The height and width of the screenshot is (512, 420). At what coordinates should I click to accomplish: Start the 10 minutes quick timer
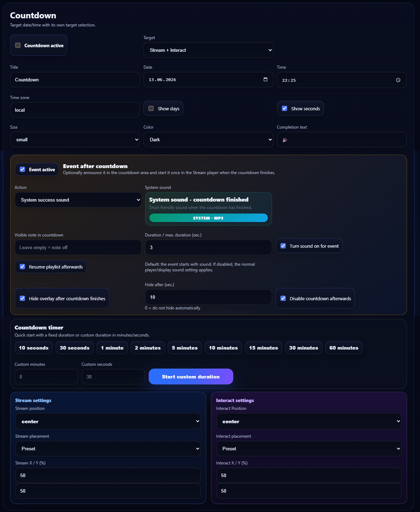223,348
